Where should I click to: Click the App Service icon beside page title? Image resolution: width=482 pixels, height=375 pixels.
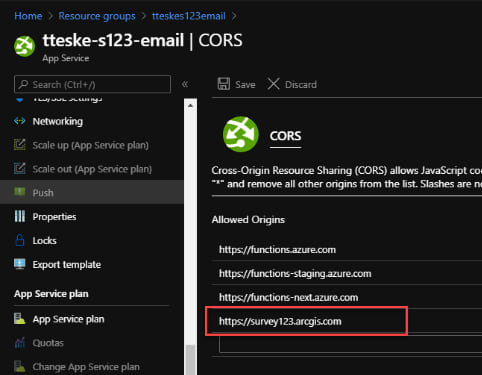pyautogui.click(x=25, y=46)
